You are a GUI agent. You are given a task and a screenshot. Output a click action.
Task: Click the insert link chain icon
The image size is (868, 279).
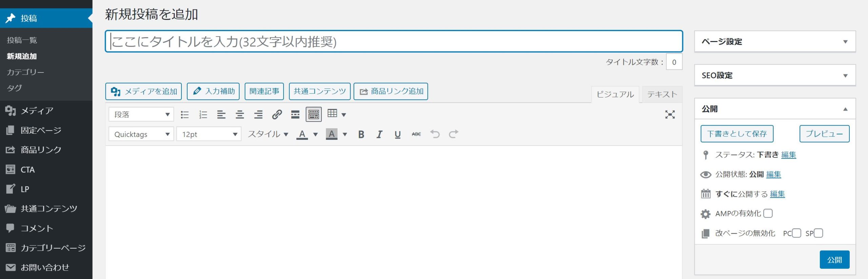coord(277,114)
